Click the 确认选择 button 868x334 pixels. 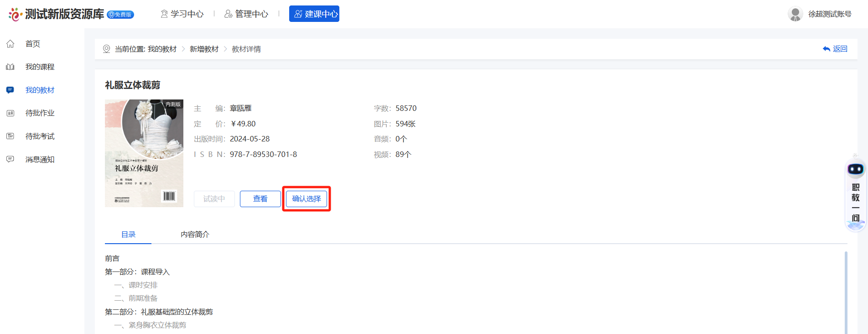307,199
